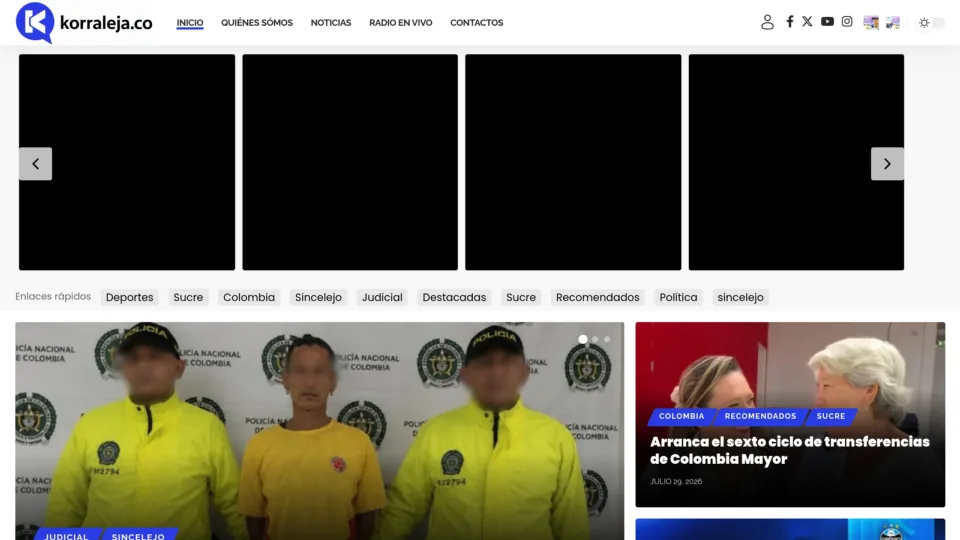
Task: Open the second black carousel slide
Action: click(350, 162)
